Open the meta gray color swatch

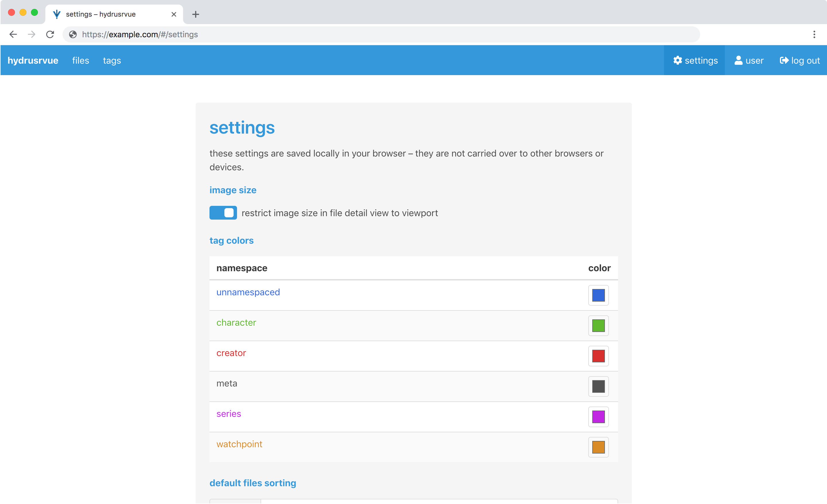(598, 386)
